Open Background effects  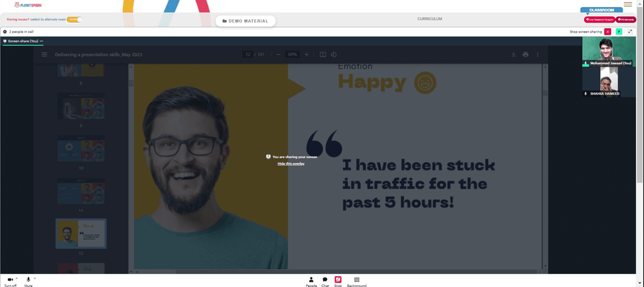tap(357, 282)
